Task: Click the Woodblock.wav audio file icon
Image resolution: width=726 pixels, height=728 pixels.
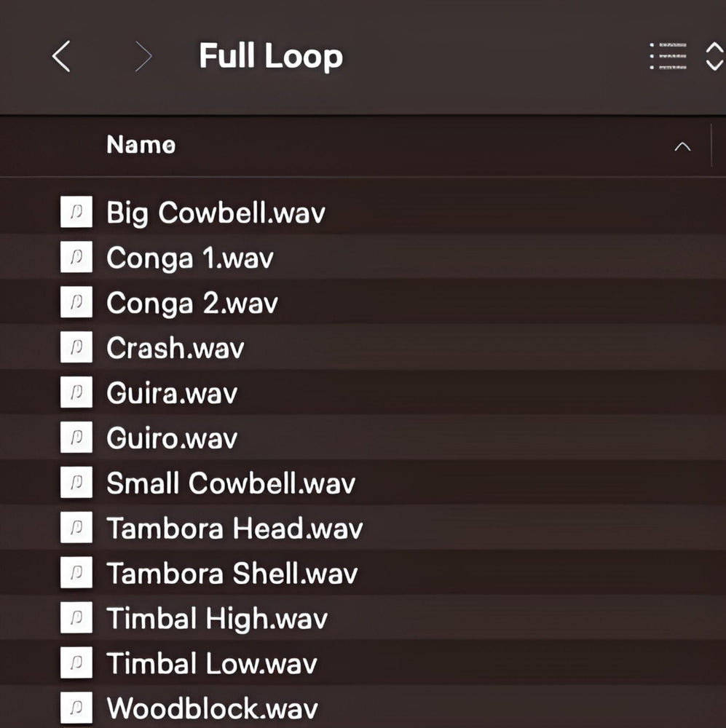Action: (76, 708)
